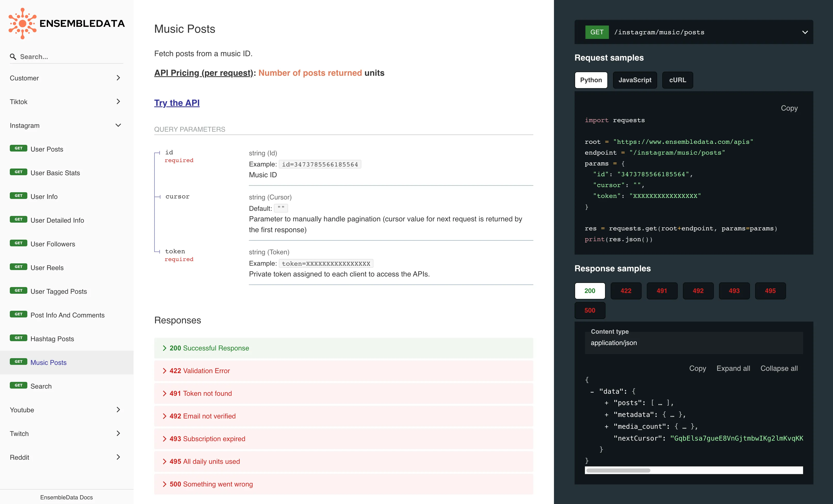Expand the Tiktok section
Screen dimensions: 833x504
(67, 102)
